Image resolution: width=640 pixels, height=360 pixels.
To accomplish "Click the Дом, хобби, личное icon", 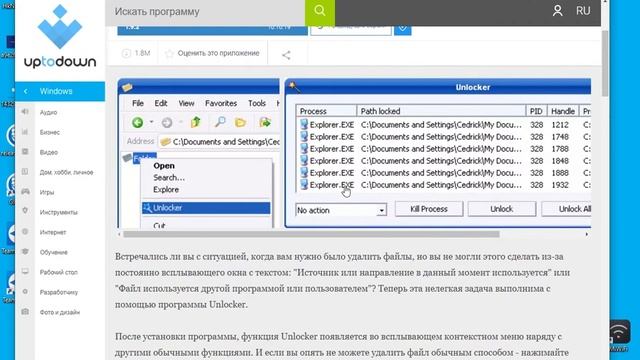I will [25, 171].
